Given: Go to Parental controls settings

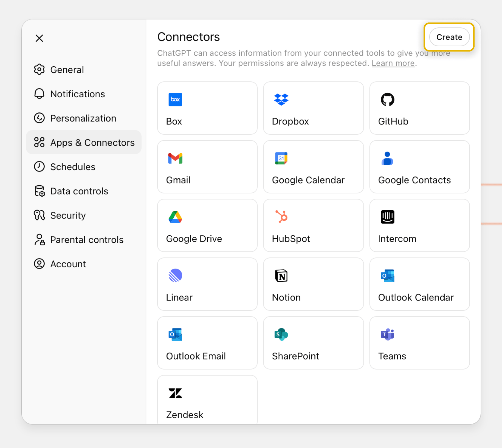Looking at the screenshot, I should 87,240.
